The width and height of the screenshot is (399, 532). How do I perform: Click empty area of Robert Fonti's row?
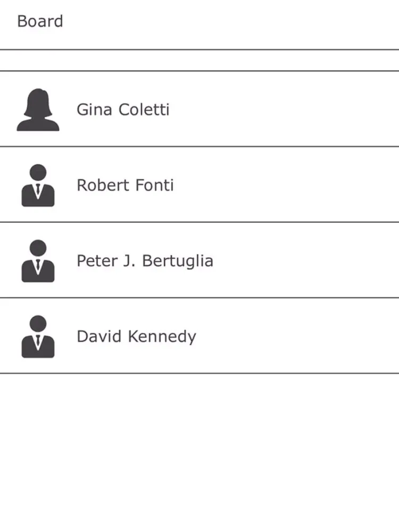298,185
